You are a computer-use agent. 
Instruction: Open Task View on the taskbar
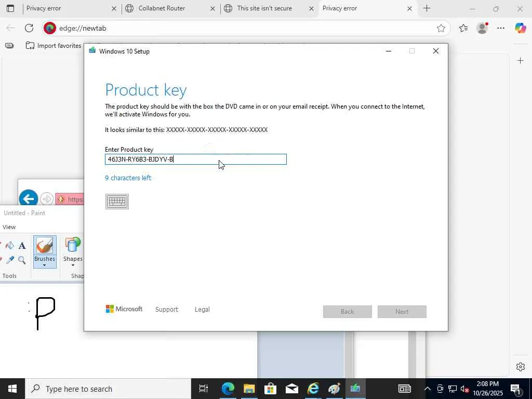tap(203, 389)
